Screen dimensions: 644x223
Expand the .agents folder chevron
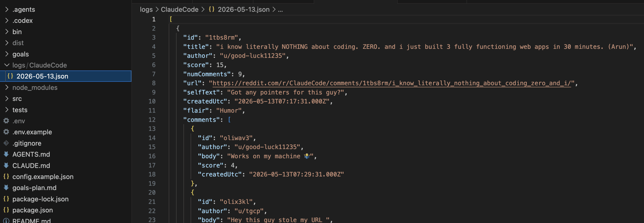click(x=7, y=10)
